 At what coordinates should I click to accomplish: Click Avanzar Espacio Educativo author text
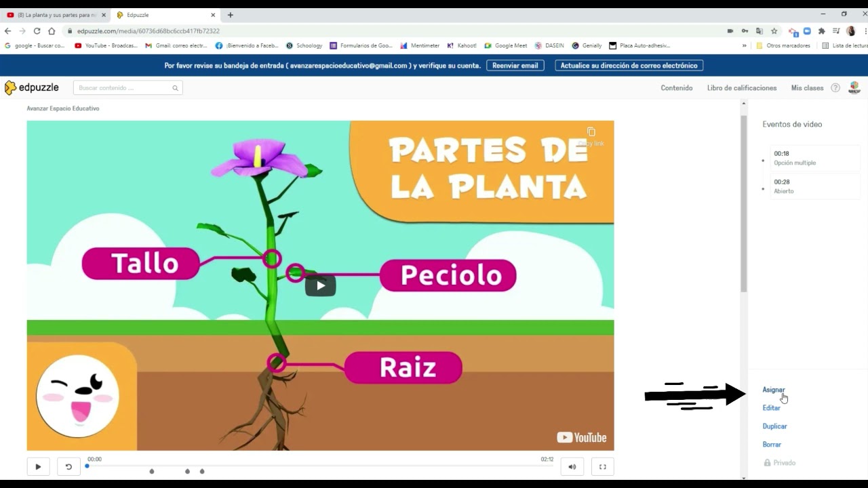click(63, 108)
